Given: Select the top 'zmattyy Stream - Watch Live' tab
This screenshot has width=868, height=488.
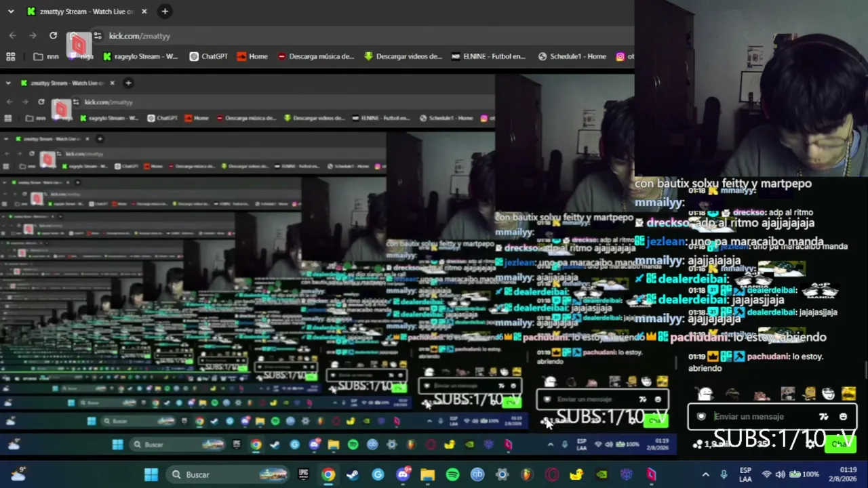Looking at the screenshot, I should point(87,12).
